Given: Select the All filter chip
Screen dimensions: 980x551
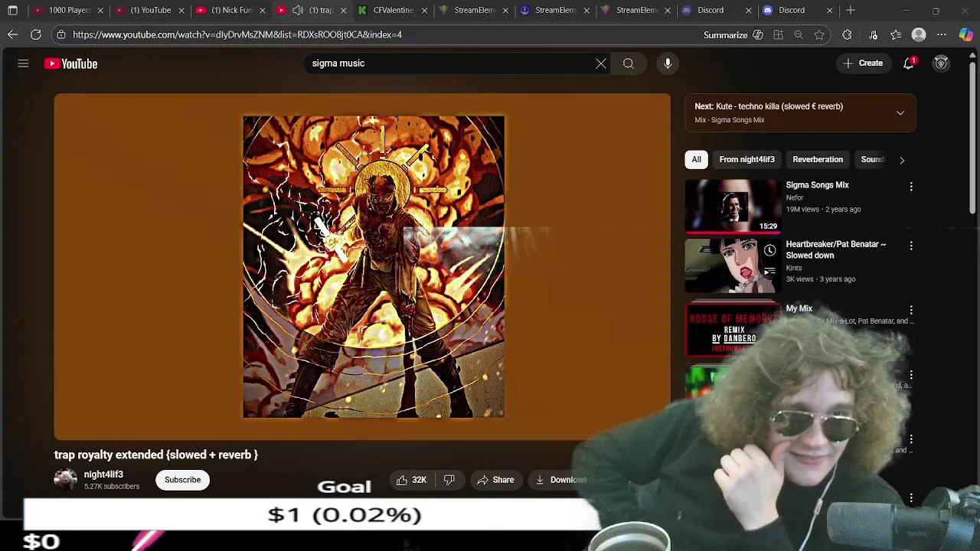Looking at the screenshot, I should (697, 159).
